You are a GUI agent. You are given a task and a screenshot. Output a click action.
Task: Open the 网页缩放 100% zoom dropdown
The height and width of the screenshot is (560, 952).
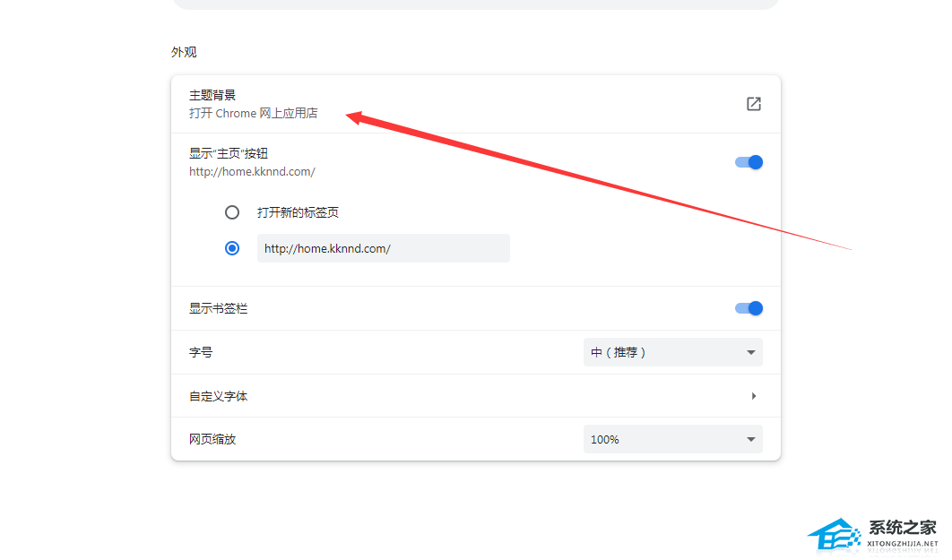[672, 439]
